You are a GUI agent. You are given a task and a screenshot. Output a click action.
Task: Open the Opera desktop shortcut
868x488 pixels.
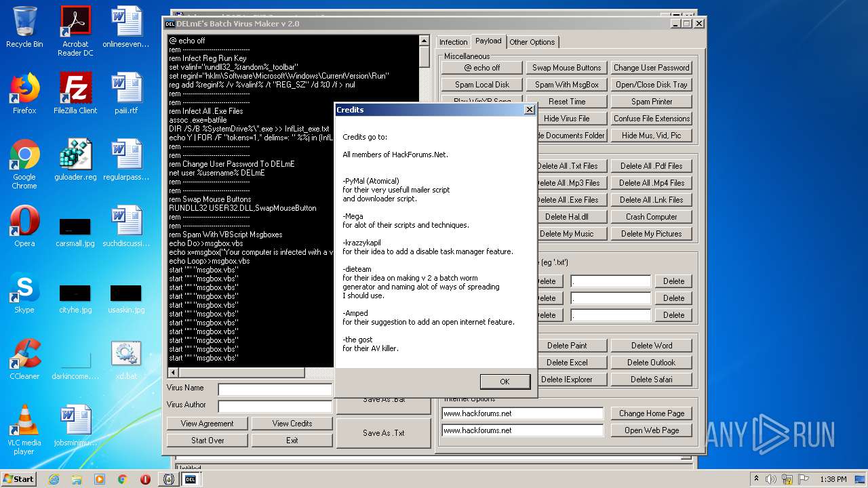pyautogui.click(x=24, y=226)
